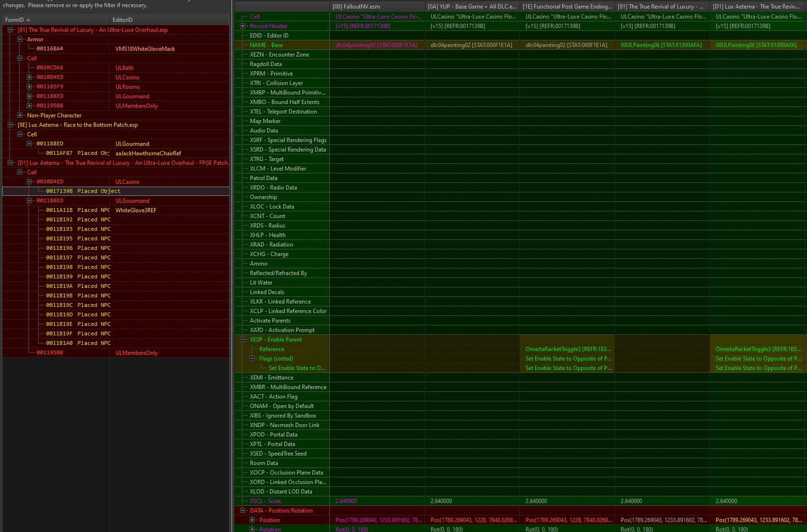
Task: Click the XSED - SpeedTree Seed row label
Action: click(278, 454)
